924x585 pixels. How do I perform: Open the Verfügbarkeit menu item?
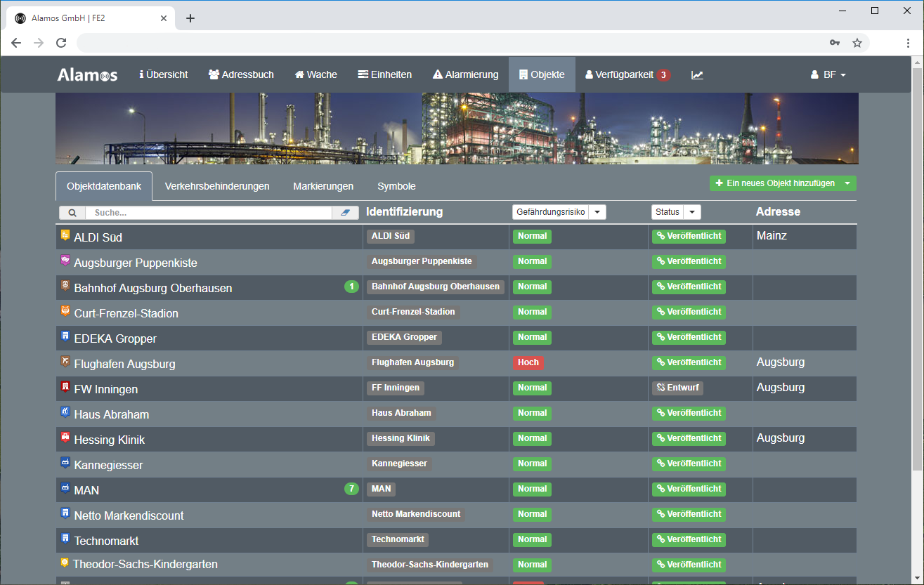627,74
